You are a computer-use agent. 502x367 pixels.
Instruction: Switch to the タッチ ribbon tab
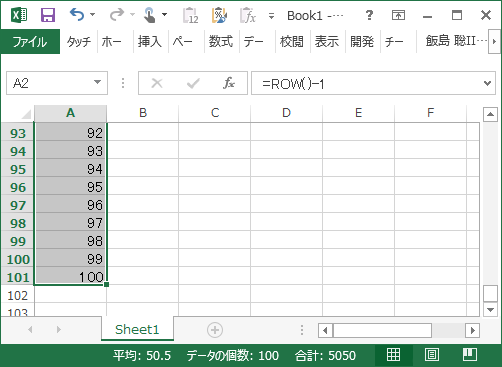(x=79, y=42)
